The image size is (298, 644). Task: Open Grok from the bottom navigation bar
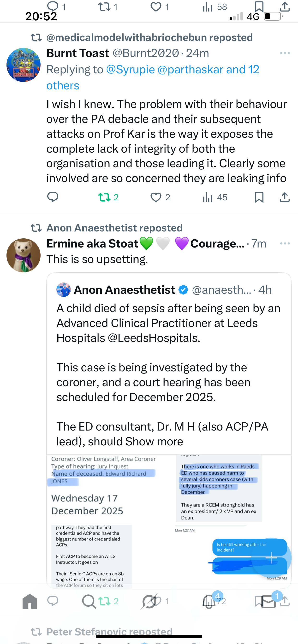[x=149, y=601]
